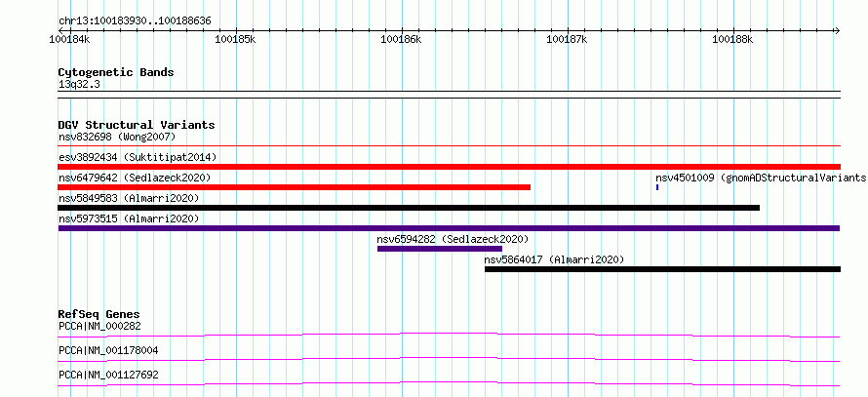
Task: Click the purple nsv5973515 variant bar
Action: [449, 228]
